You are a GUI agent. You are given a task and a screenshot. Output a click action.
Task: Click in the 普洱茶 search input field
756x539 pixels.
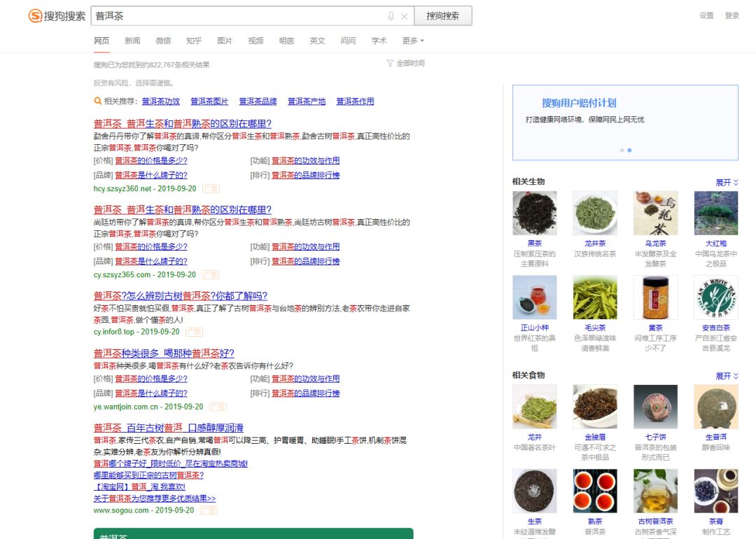click(238, 16)
